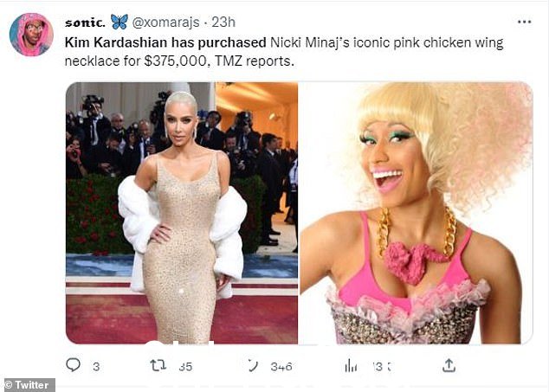This screenshot has height=392, width=549.
Task: Open the three-dot more options menu
Action: point(524,22)
